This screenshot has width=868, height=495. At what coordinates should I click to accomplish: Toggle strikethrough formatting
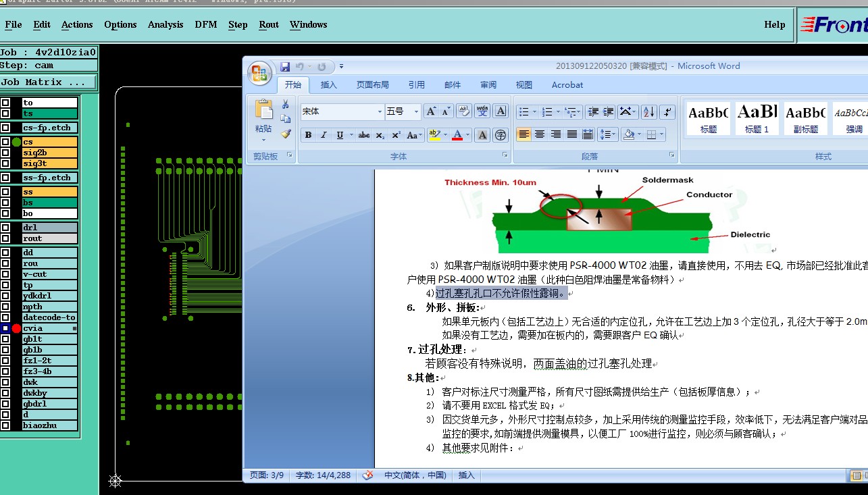[x=364, y=135]
